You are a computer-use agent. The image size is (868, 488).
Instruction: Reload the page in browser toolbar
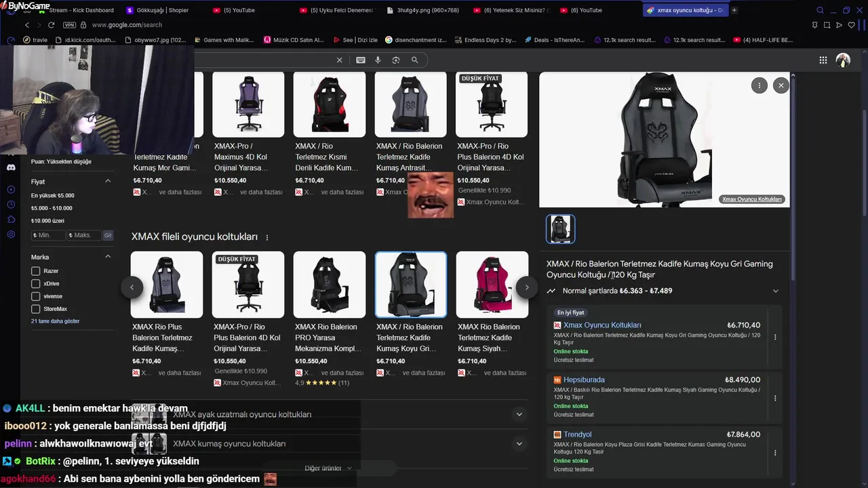[51, 25]
